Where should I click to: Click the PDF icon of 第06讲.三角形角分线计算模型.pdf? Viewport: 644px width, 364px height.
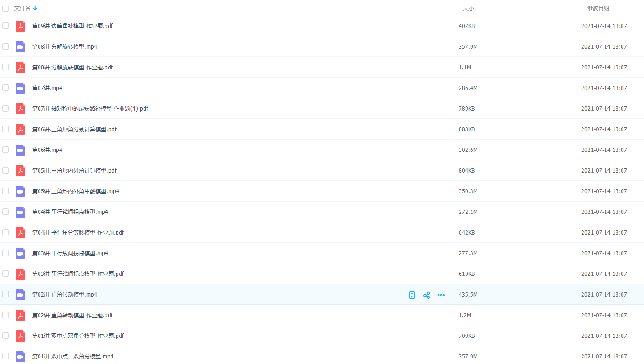20,129
